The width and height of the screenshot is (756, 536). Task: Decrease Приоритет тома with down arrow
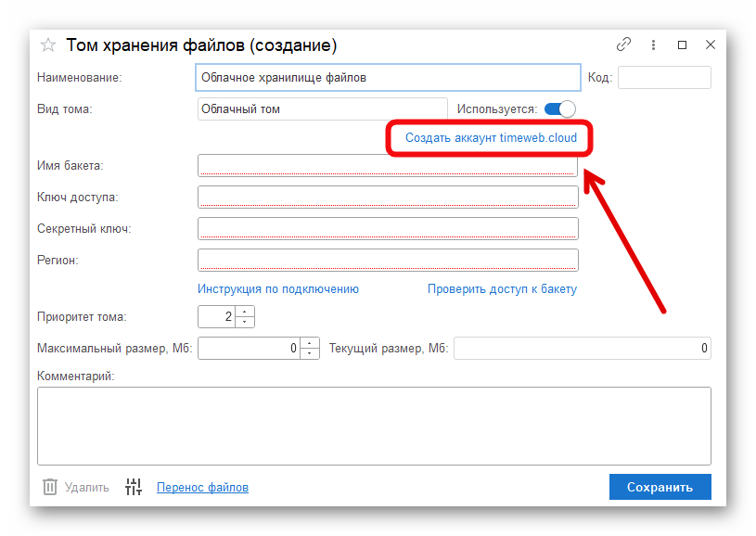[x=245, y=322]
